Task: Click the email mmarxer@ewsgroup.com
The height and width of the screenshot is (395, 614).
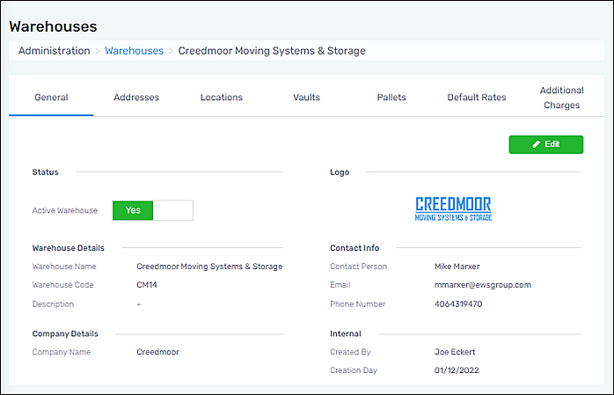Action: [x=482, y=285]
